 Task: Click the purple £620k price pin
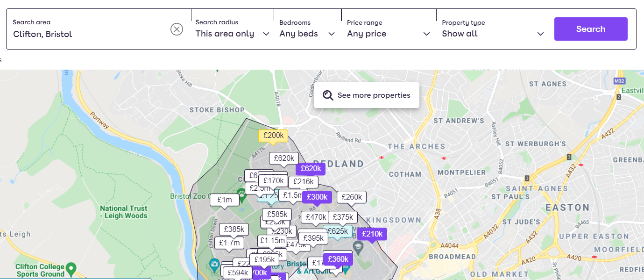(311, 168)
